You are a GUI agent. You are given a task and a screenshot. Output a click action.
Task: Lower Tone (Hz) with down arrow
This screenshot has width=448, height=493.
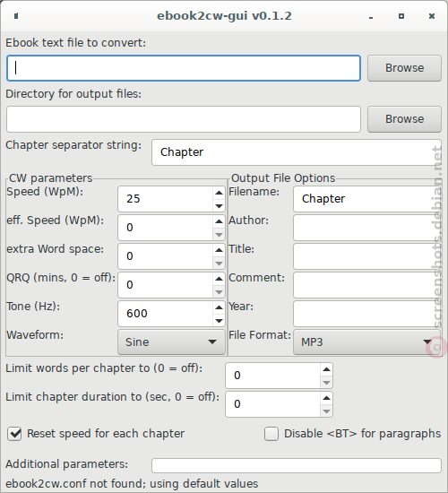(219, 320)
